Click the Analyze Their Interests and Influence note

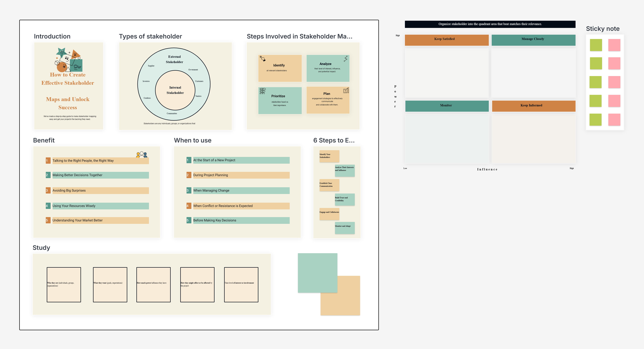pyautogui.click(x=345, y=171)
